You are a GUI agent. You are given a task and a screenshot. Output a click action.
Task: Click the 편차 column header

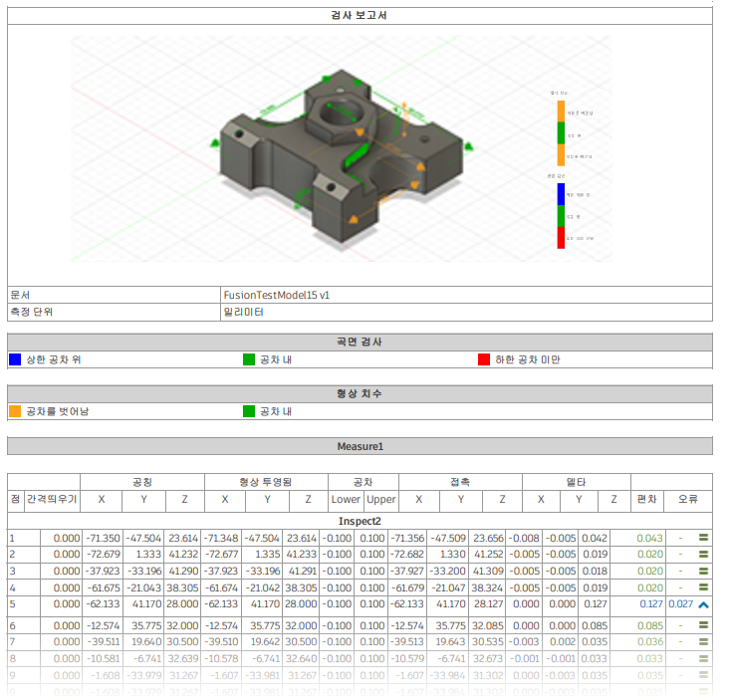[647, 499]
